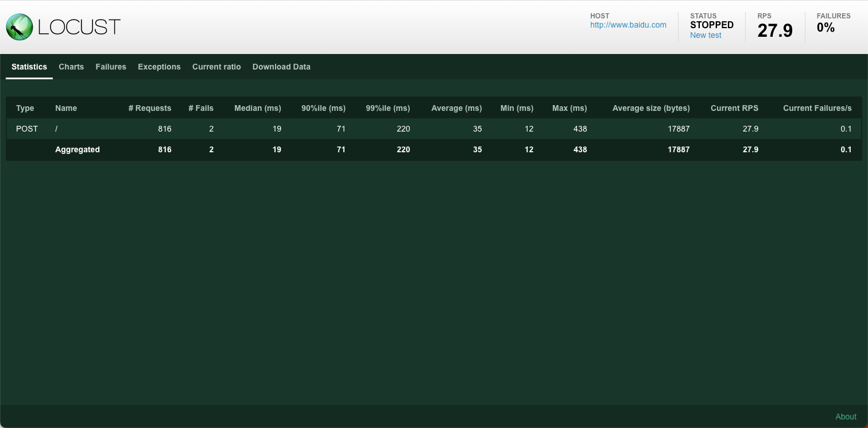Viewport: 868px width, 428px height.
Task: Click failures/s 0.1 in POST row
Action: coord(846,129)
